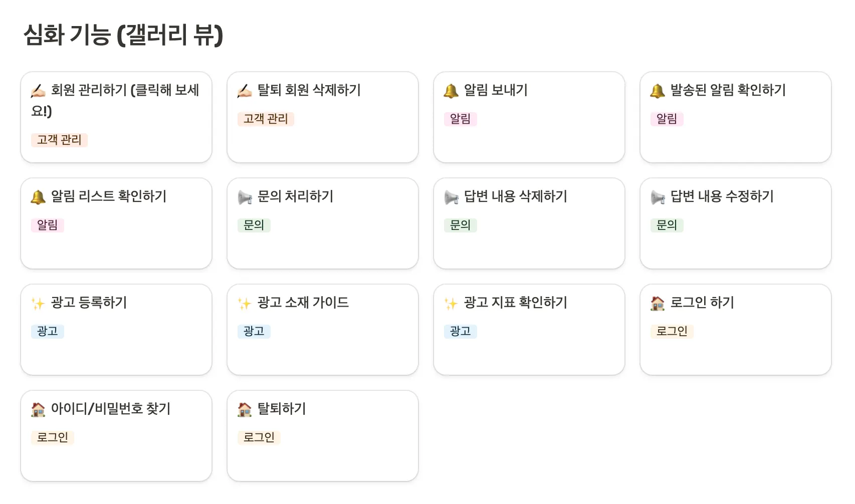
Task: Click the sparkles icon on 광고 지표 확인하기
Action: [x=451, y=303]
